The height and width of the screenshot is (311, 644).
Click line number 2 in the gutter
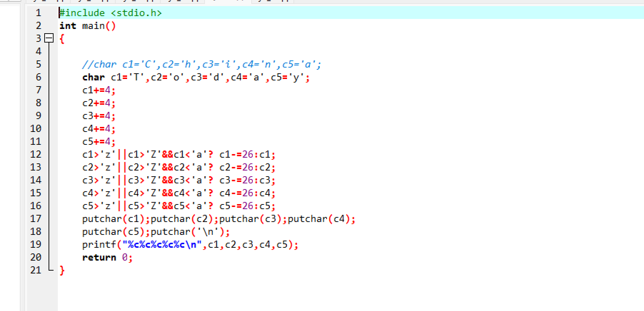pyautogui.click(x=39, y=26)
